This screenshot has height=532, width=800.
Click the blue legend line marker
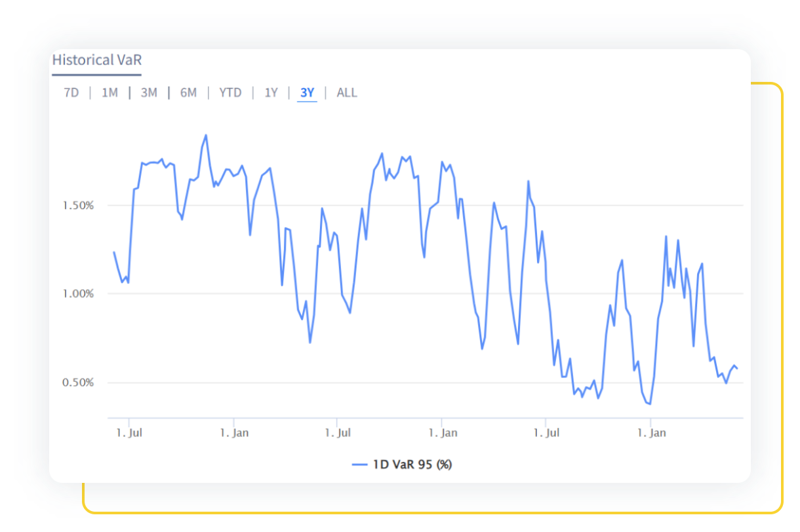coord(359,465)
